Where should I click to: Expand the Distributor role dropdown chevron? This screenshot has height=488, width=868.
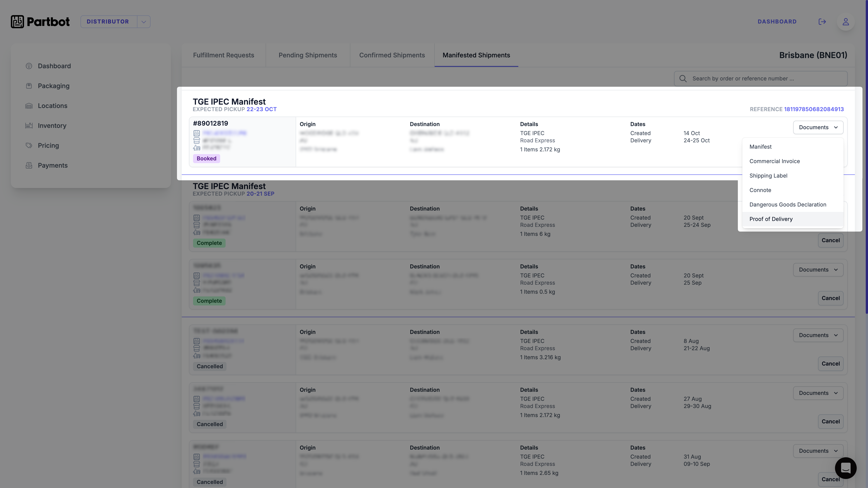click(144, 21)
